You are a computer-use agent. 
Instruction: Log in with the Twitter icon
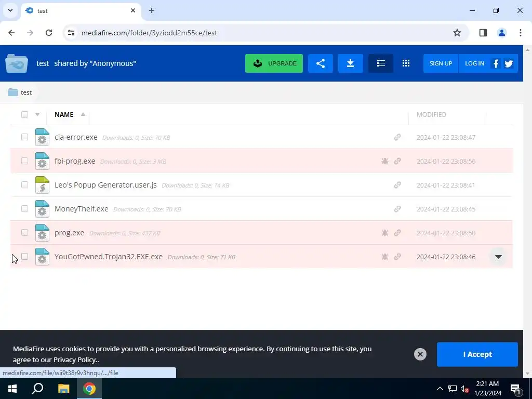[x=509, y=63]
